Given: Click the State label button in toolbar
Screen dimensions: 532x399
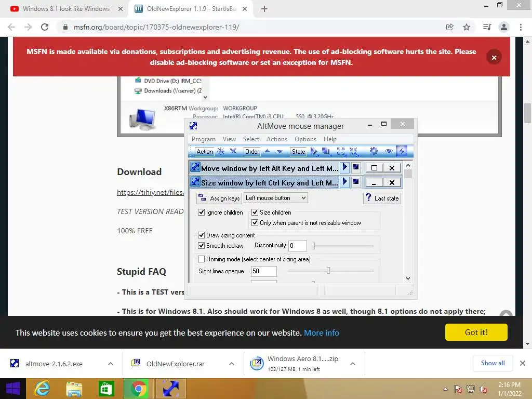Looking at the screenshot, I should click(299, 152).
